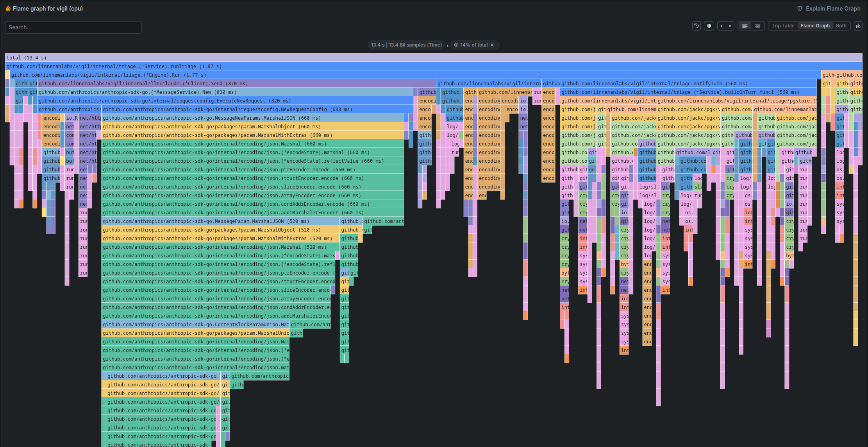This screenshot has height=447, width=868.
Task: Click the flame icon in the header
Action: pos(8,8)
